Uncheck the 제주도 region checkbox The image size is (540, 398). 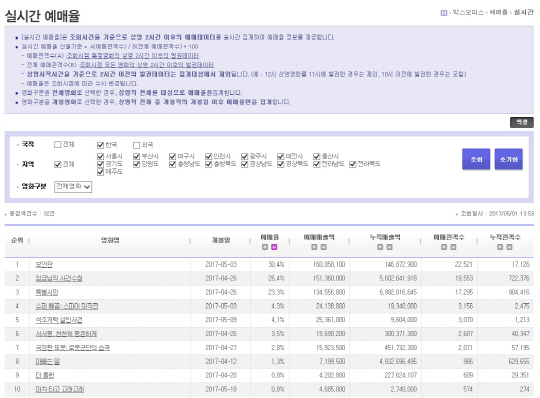point(100,172)
